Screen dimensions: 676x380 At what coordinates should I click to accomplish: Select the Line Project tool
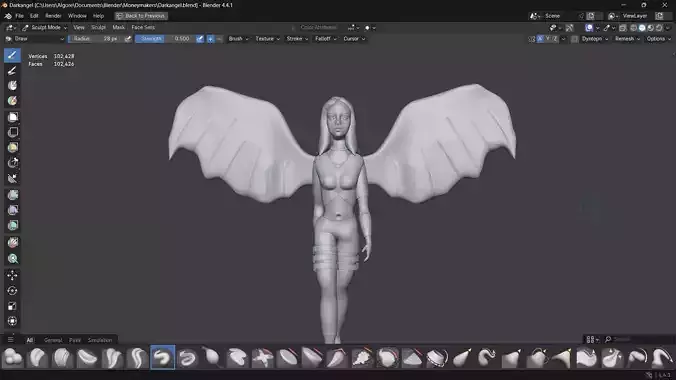point(12,178)
